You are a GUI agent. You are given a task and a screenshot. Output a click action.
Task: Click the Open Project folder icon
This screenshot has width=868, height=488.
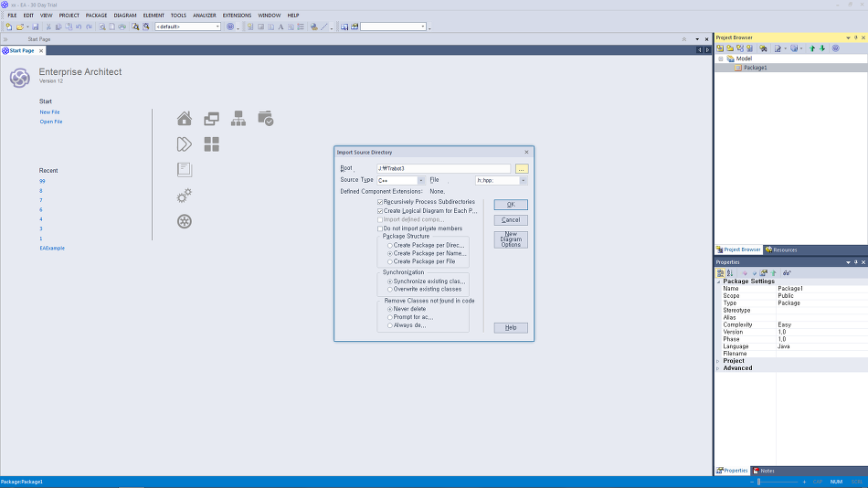click(20, 27)
